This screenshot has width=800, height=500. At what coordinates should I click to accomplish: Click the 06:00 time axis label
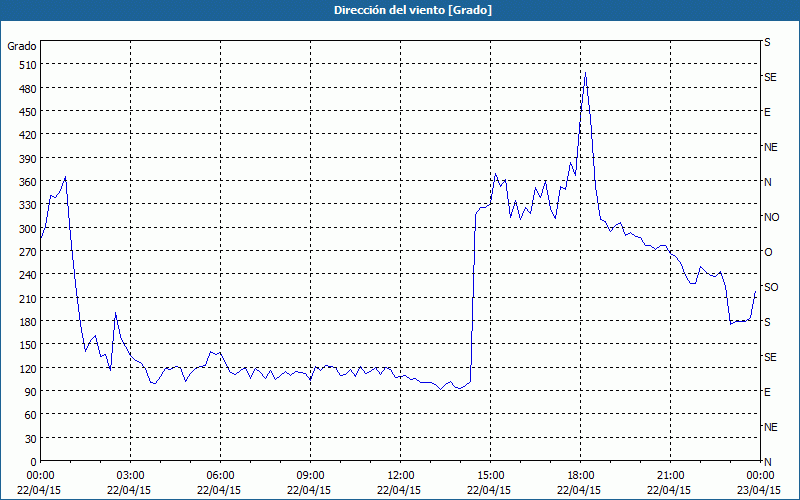(220, 476)
